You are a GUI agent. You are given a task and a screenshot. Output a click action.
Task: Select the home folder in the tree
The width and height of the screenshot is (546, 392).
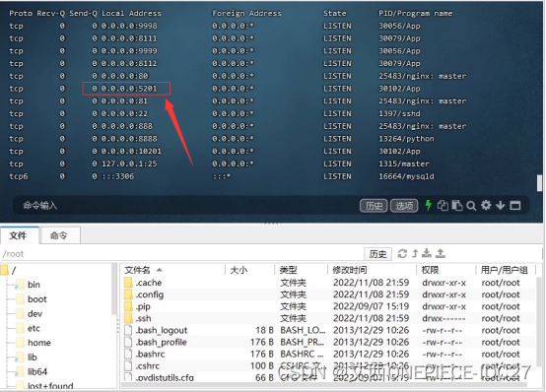[x=39, y=343]
